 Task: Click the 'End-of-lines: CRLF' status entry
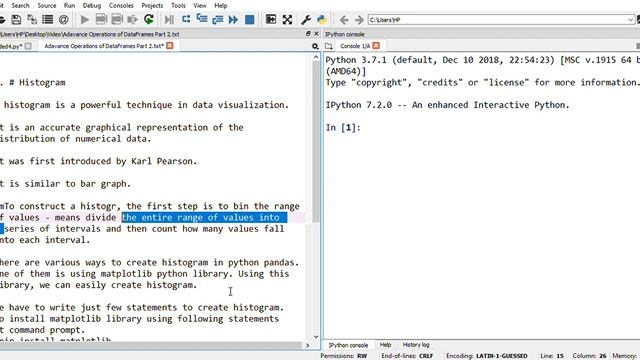407,356
